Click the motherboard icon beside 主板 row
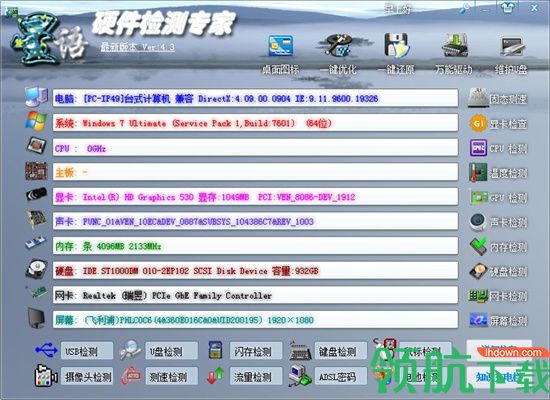550x400 pixels. pos(36,171)
